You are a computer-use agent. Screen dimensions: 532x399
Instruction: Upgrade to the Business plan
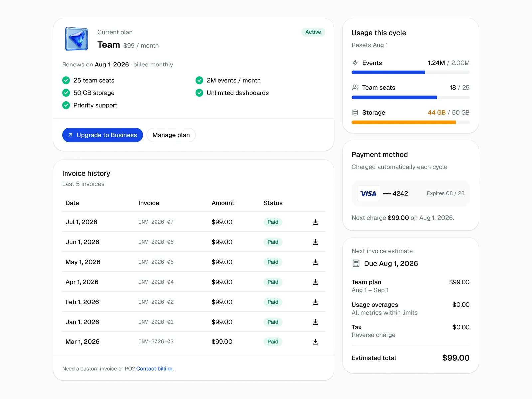coord(102,135)
